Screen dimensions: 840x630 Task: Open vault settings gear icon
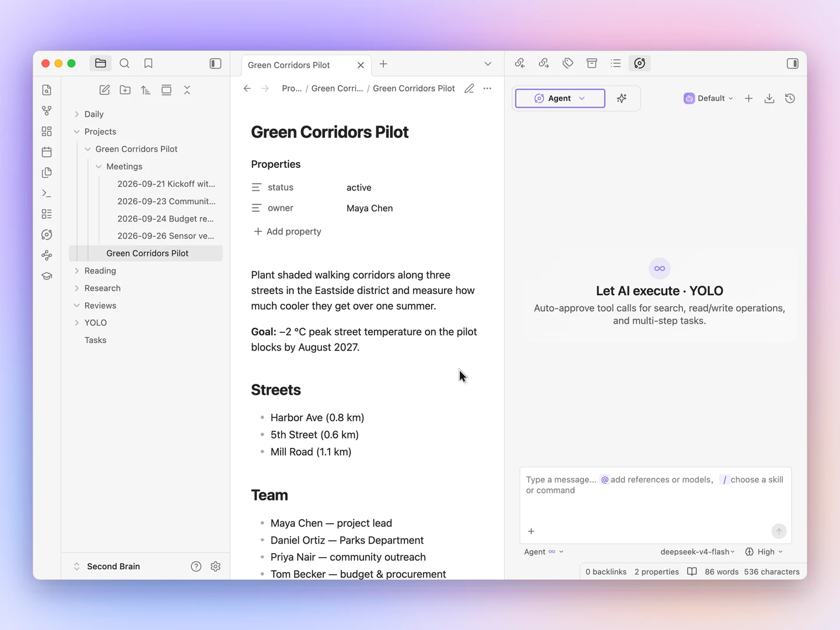tap(215, 566)
